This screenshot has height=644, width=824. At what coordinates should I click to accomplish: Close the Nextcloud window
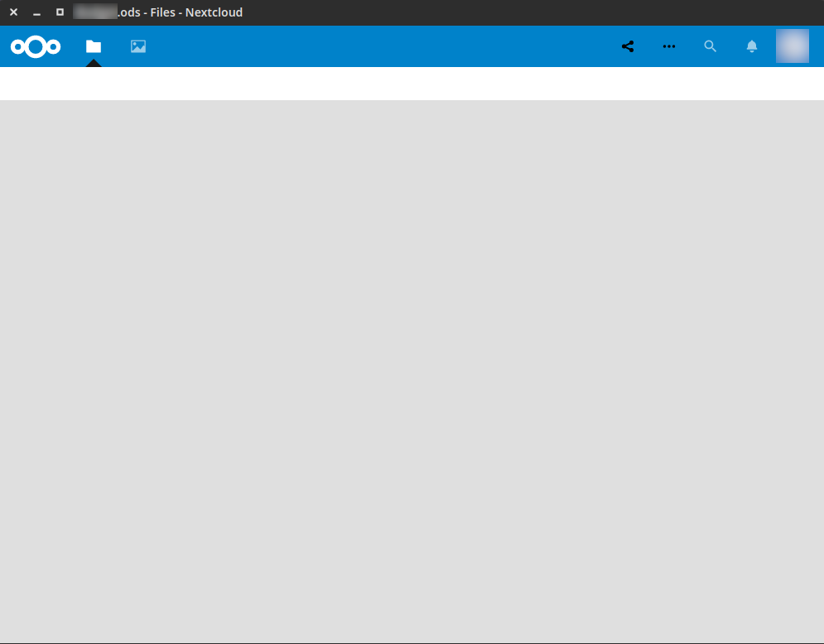pyautogui.click(x=12, y=12)
